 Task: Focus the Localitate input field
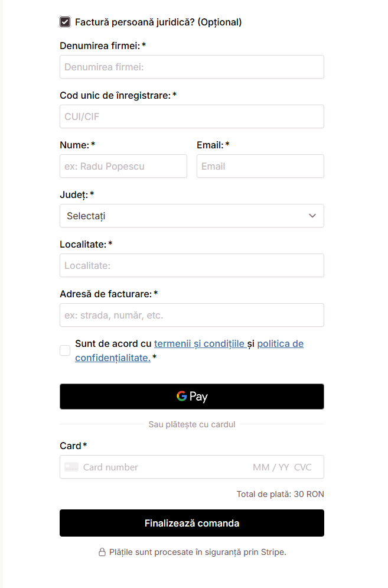click(191, 265)
